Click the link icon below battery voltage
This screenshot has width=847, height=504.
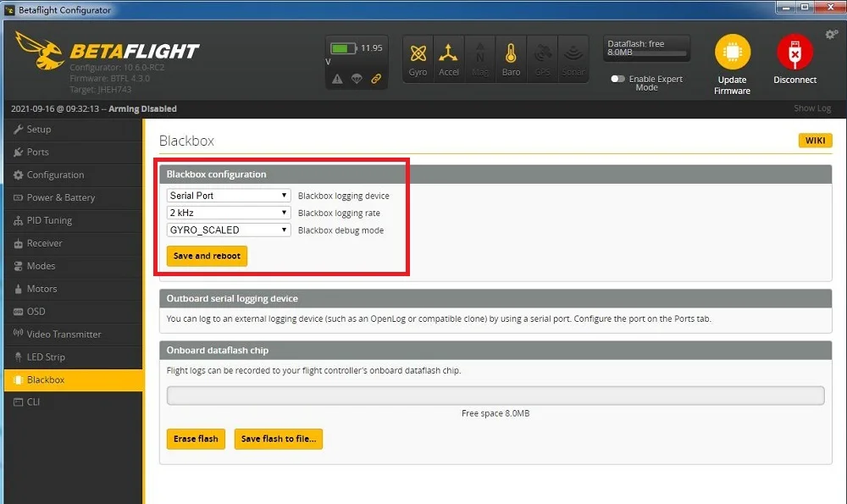[376, 80]
